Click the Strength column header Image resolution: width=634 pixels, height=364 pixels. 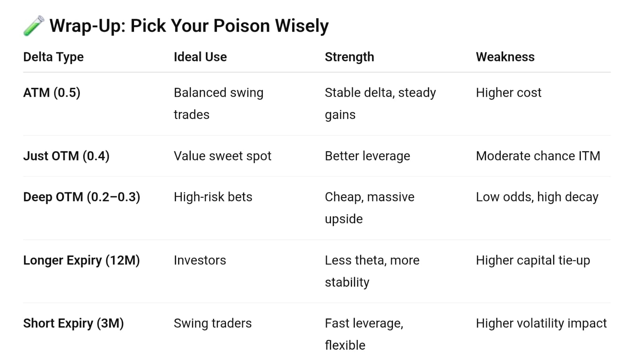tap(349, 57)
